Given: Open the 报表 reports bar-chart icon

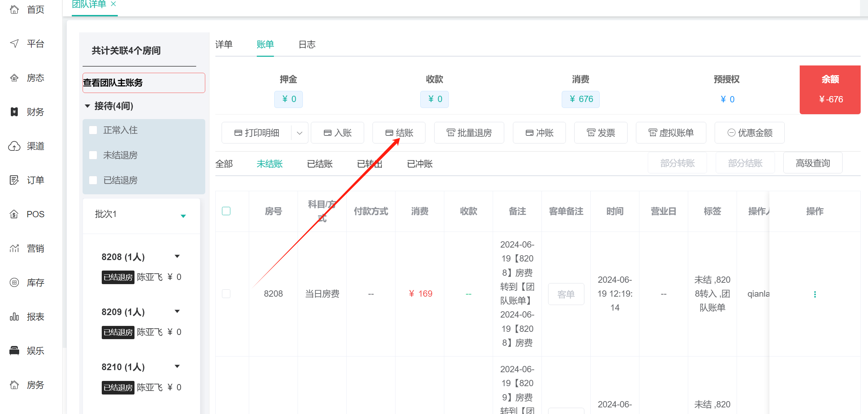Looking at the screenshot, I should 14,317.
